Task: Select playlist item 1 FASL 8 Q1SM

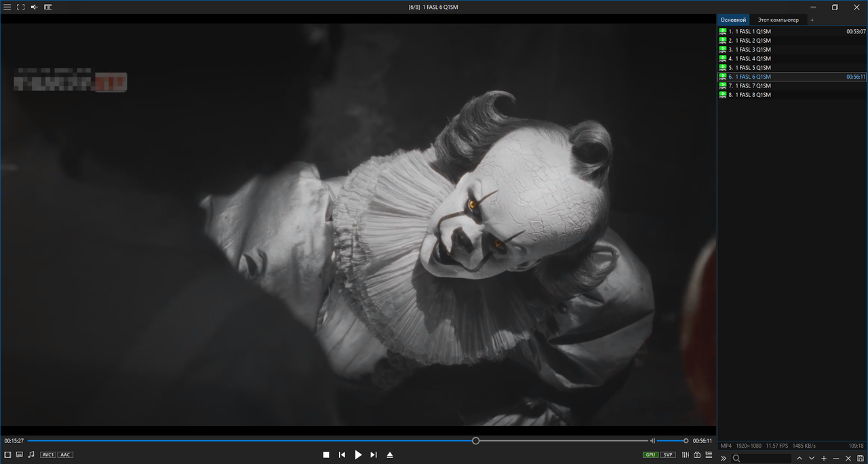Action: pyautogui.click(x=792, y=95)
